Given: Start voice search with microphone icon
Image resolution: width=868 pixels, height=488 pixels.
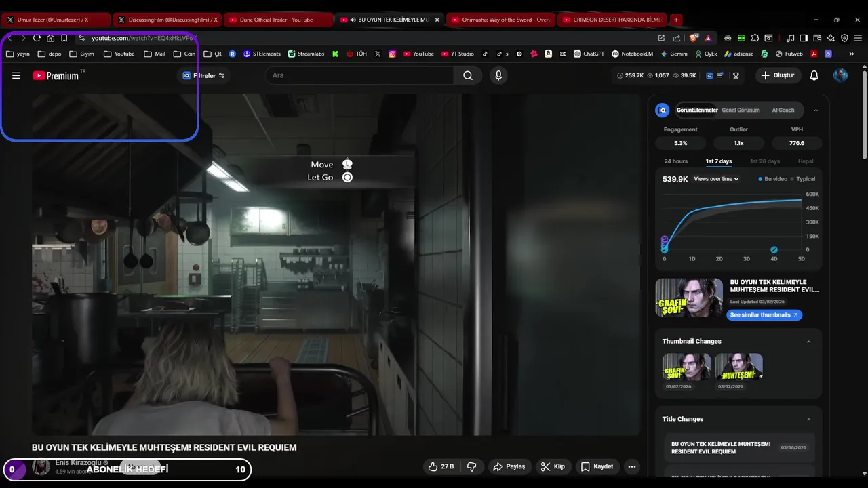Looking at the screenshot, I should 498,75.
